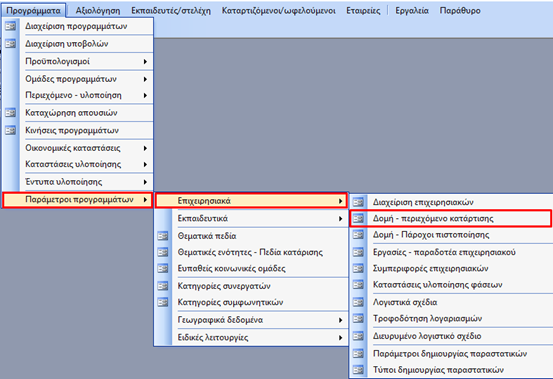553x379 pixels.
Task: Click icon beside Κατηγορίες συμφωνητικών
Action: (x=163, y=302)
